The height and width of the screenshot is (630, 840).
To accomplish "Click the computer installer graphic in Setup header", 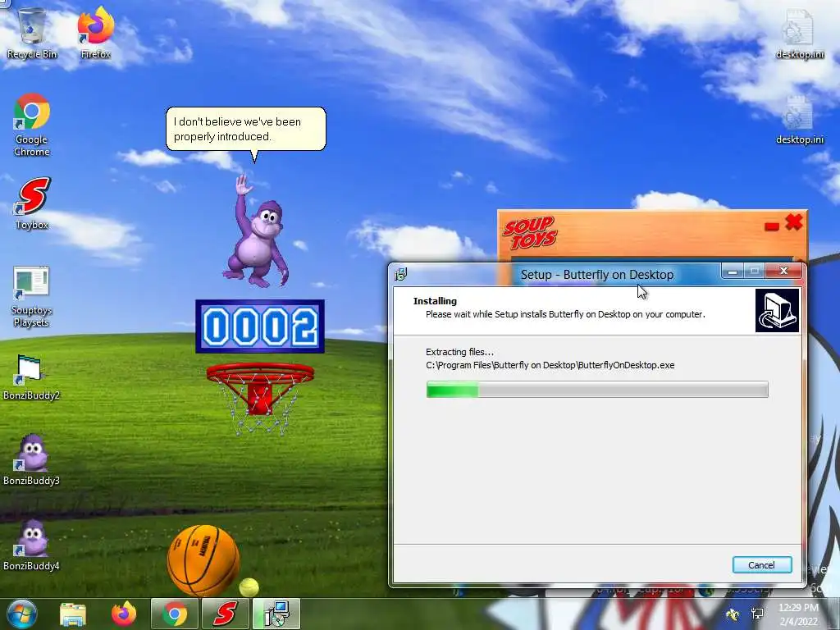I will (777, 311).
